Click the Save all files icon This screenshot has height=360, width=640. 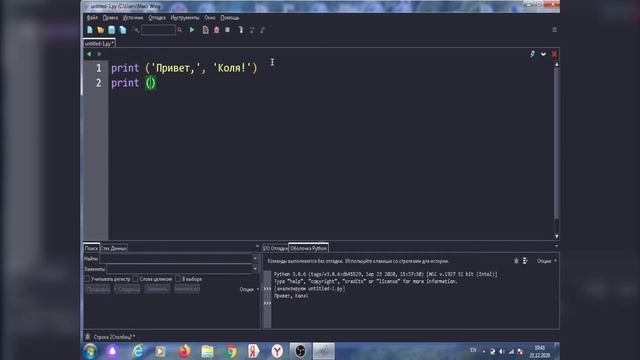[x=123, y=30]
